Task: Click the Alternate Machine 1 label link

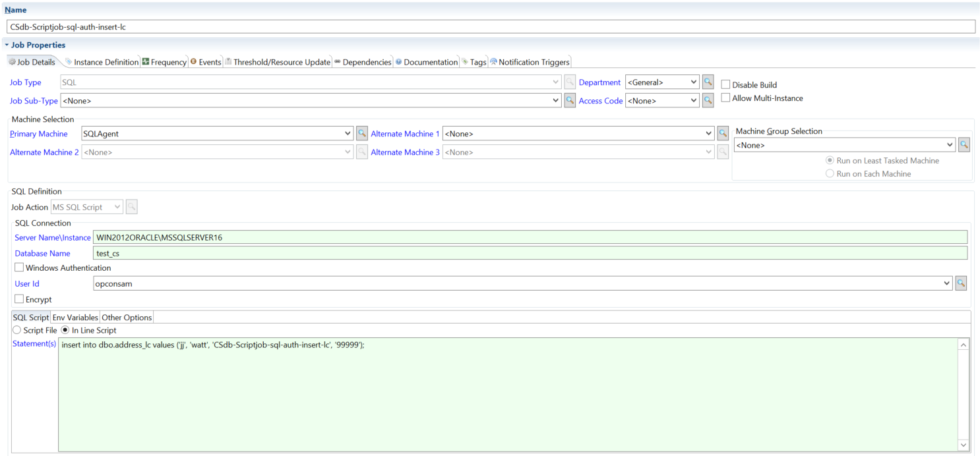Action: point(405,134)
